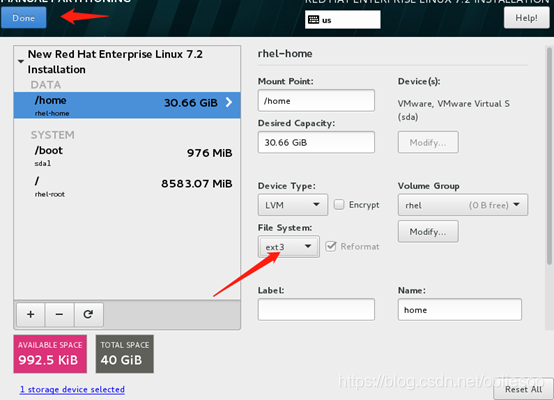This screenshot has width=554, height=400.
Task: Select the us keyboard layout indicator
Action: (x=343, y=20)
